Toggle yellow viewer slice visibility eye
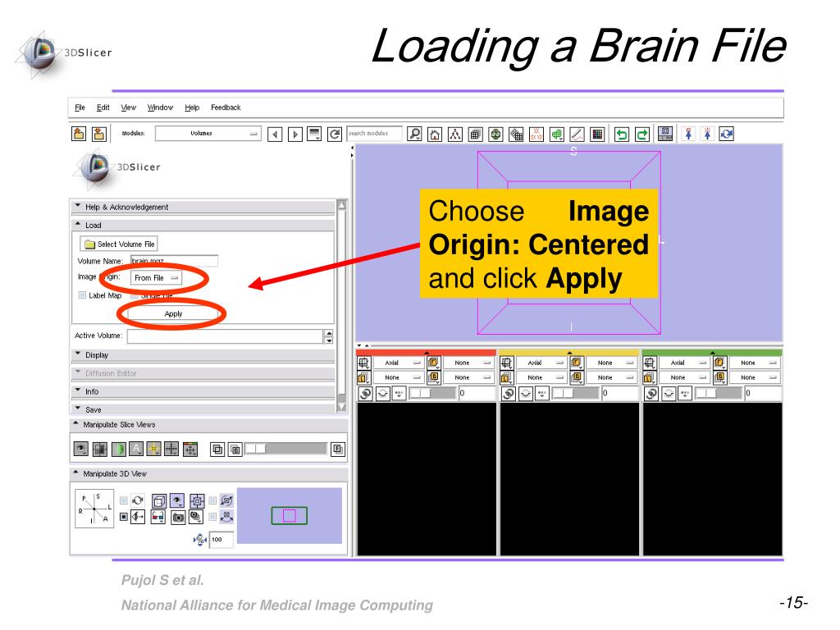The image size is (840, 630). [526, 393]
